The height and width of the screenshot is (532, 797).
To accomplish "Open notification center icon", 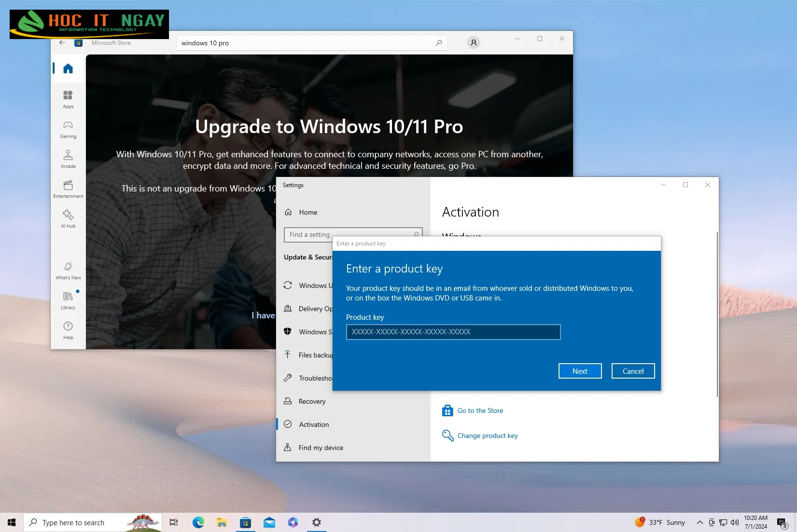I will (x=782, y=523).
